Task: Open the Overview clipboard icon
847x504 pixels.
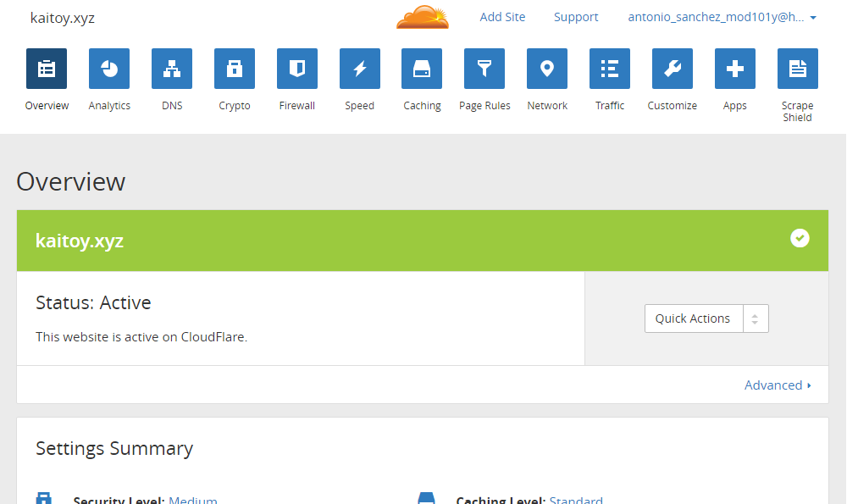Action: [47, 69]
